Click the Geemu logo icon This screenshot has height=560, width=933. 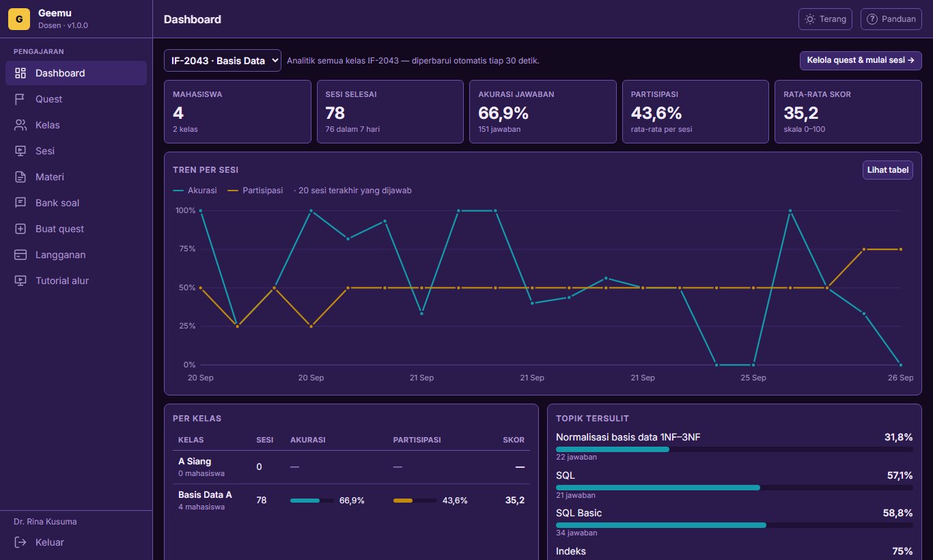(x=19, y=19)
